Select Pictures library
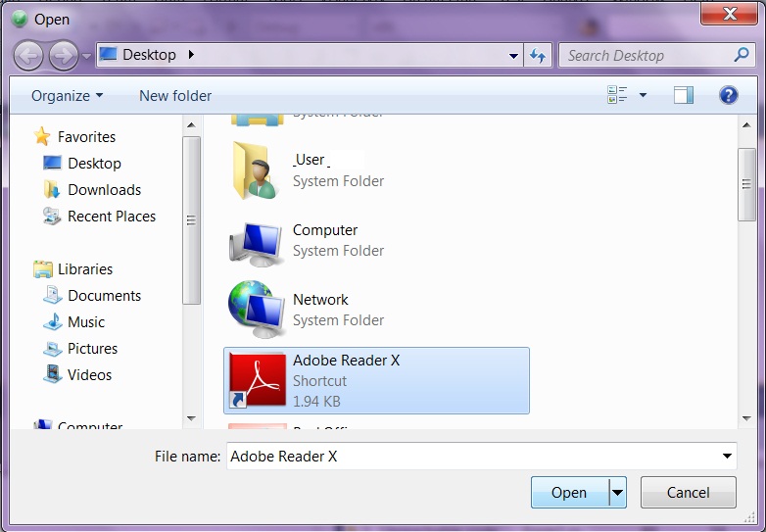This screenshot has height=532, width=766. (92, 349)
